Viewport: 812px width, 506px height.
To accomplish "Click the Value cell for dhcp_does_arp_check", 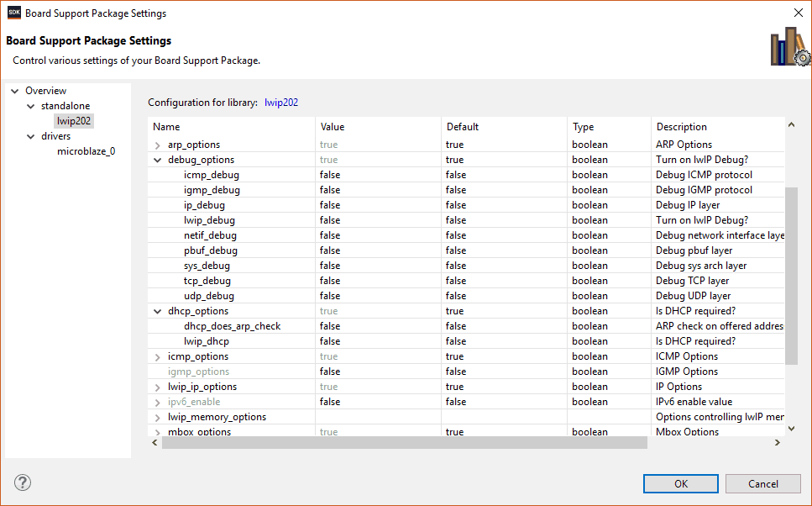I will [378, 326].
